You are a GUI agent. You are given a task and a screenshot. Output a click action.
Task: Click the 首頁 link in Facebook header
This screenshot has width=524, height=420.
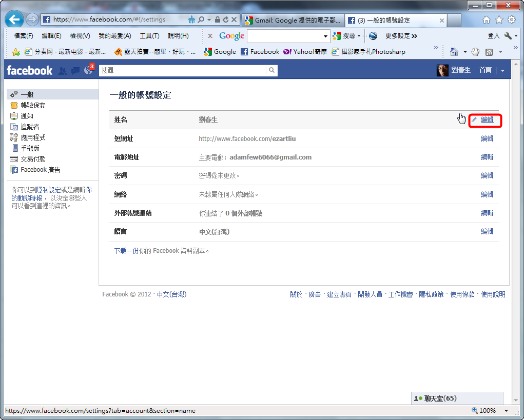(x=485, y=70)
